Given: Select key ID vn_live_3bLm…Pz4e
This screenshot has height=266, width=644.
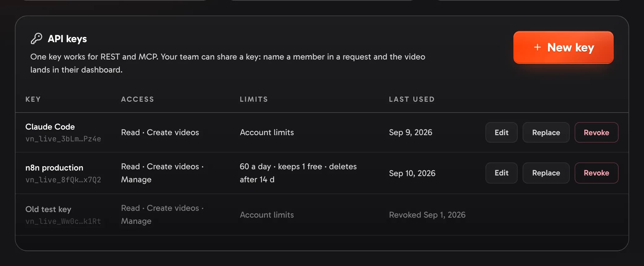Looking at the screenshot, I should [63, 139].
